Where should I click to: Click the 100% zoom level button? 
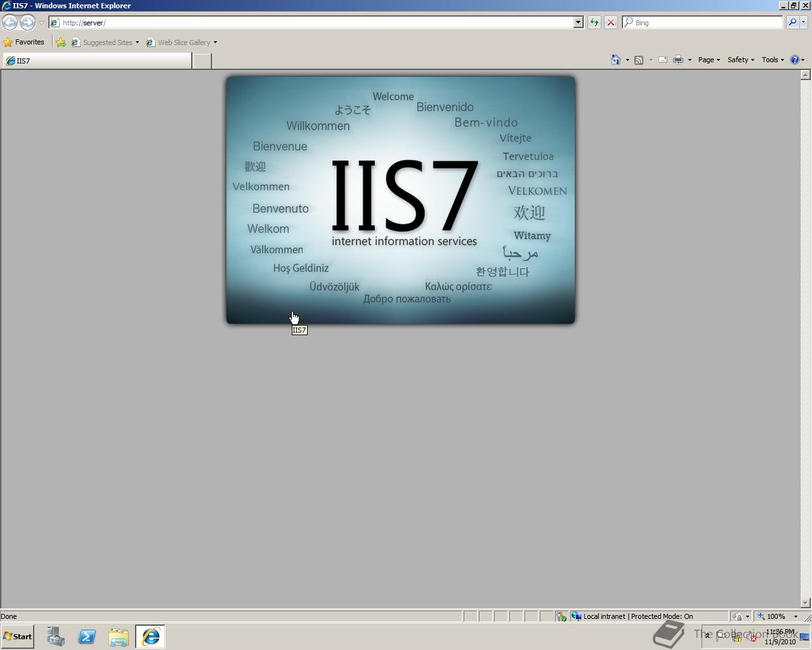pos(771,616)
